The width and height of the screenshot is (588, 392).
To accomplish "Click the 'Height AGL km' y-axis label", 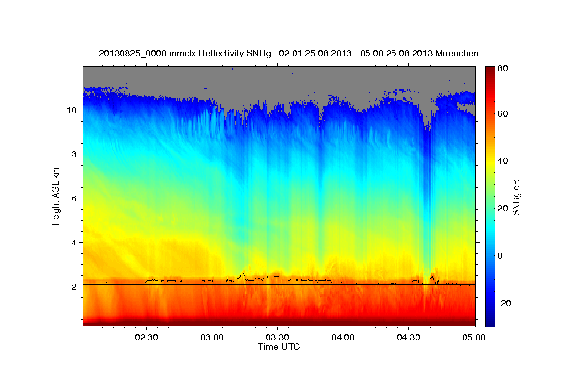I will click(x=56, y=196).
